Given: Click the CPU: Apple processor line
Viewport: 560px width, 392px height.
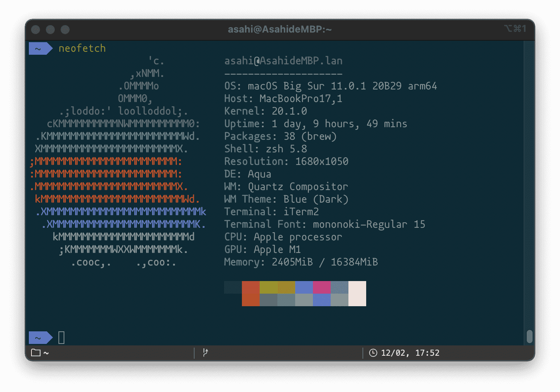Looking at the screenshot, I should tap(283, 237).
